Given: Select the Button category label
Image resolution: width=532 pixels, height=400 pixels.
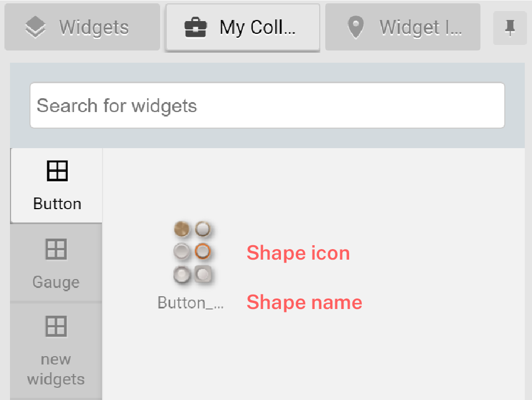Looking at the screenshot, I should point(57,204).
